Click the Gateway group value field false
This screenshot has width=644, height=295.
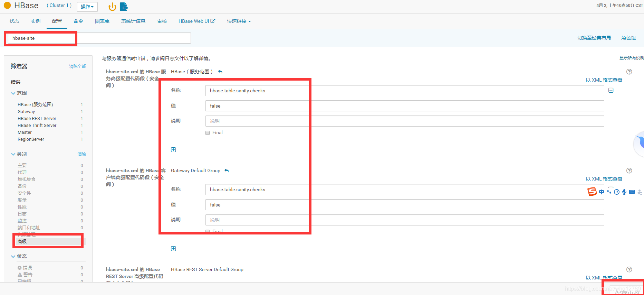[x=405, y=205]
